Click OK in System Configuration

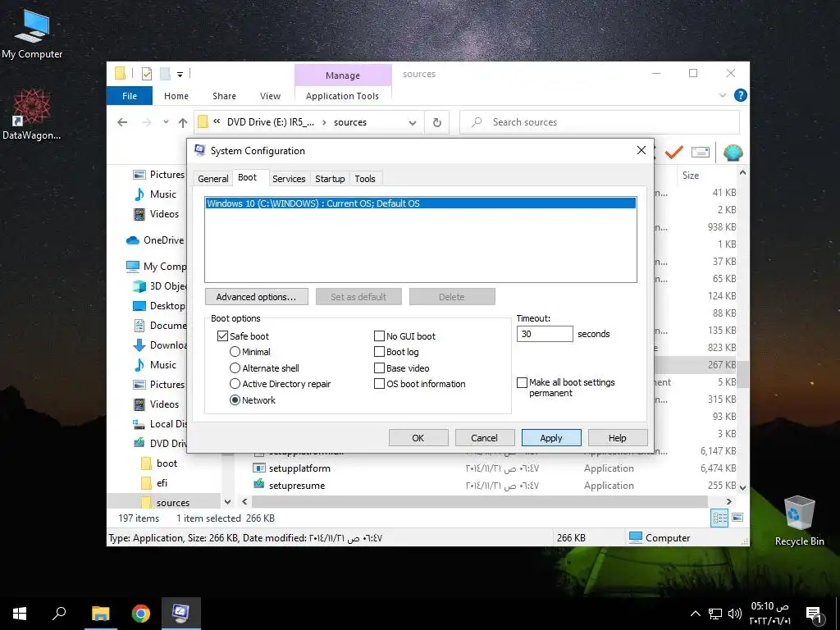pos(418,438)
